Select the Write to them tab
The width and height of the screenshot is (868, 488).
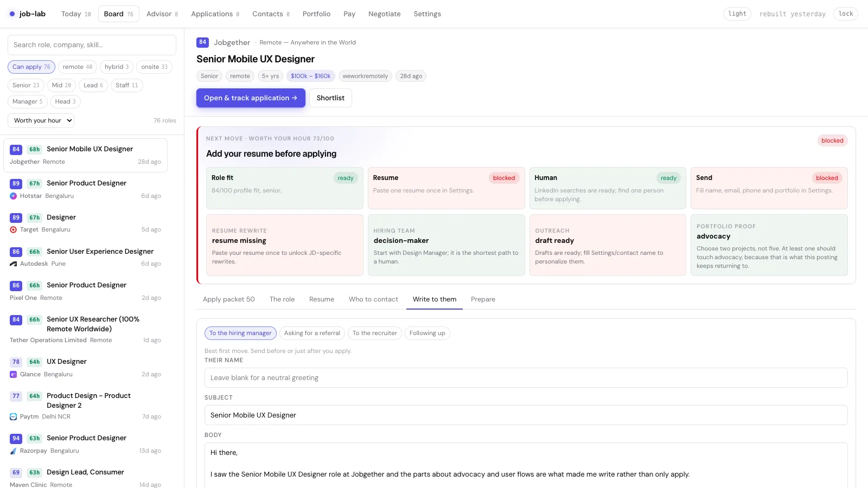435,299
